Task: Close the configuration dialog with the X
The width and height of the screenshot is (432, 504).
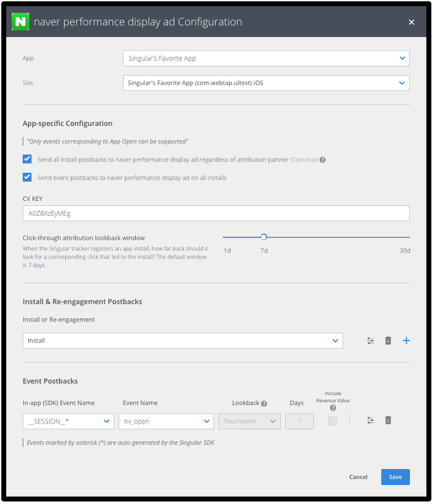Action: (x=411, y=22)
